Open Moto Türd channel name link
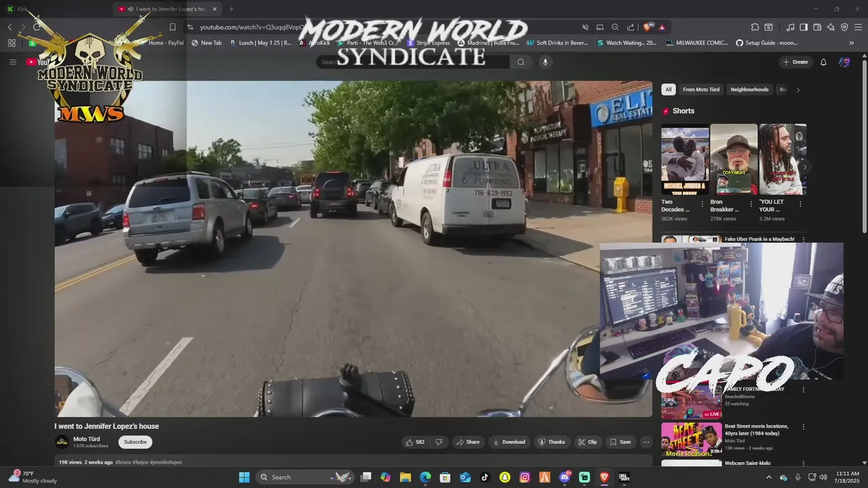This screenshot has width=868, height=488. (x=86, y=439)
